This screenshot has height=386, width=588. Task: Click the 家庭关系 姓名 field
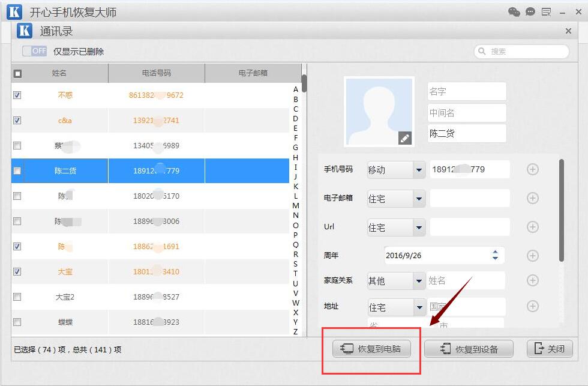pos(466,280)
